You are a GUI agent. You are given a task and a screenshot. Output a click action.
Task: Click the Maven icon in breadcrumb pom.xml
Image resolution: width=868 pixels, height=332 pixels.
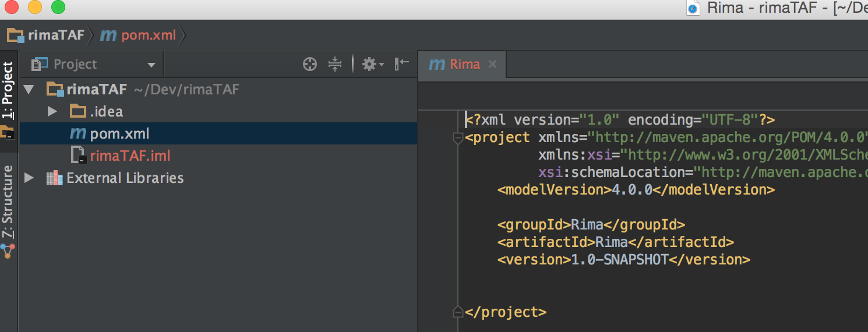(108, 36)
